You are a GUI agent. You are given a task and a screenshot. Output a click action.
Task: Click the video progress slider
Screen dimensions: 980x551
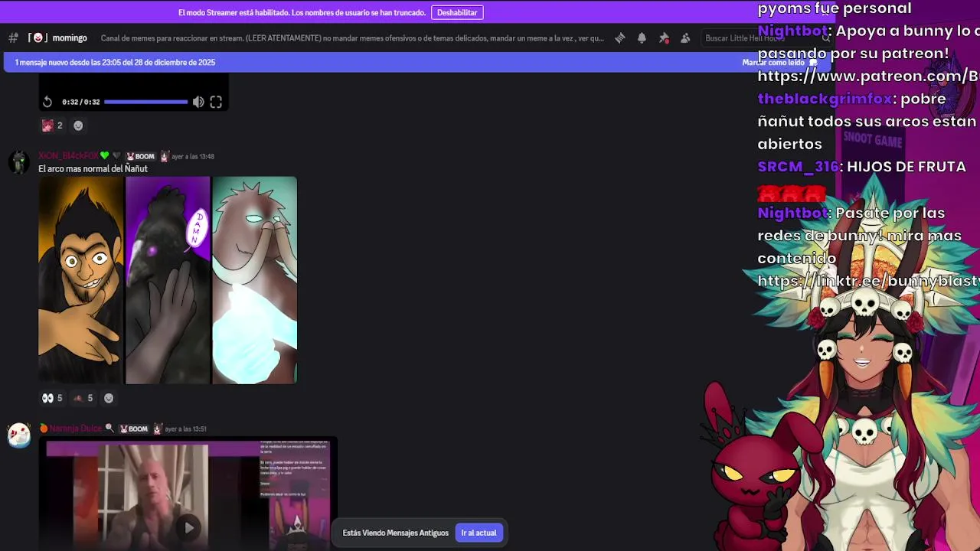[145, 102]
